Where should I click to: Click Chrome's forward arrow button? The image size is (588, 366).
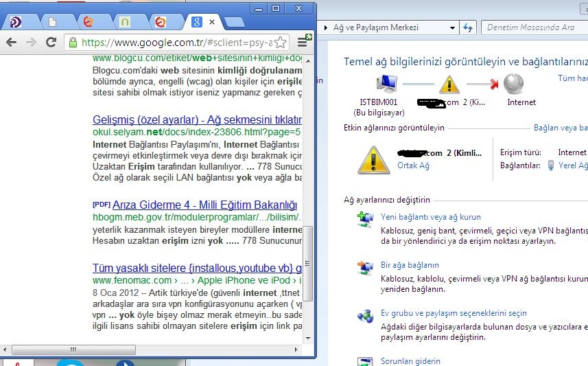[x=31, y=43]
